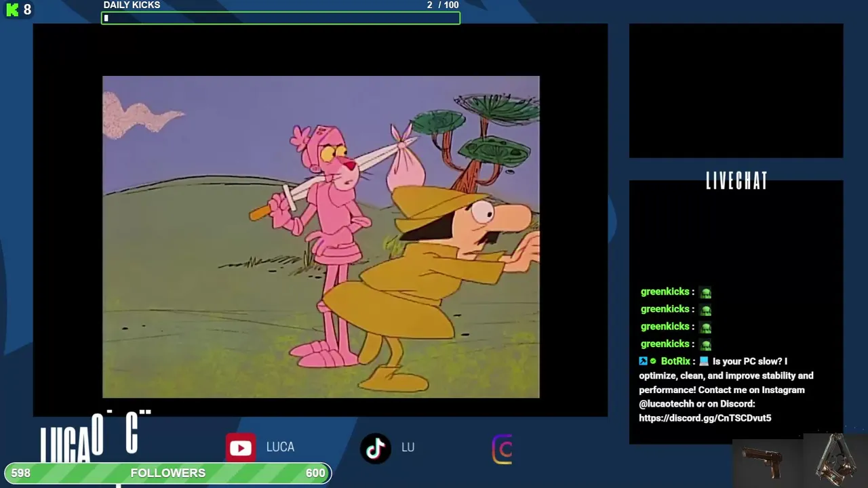Click the "600" follower goal number
868x488 pixels.
[315, 473]
